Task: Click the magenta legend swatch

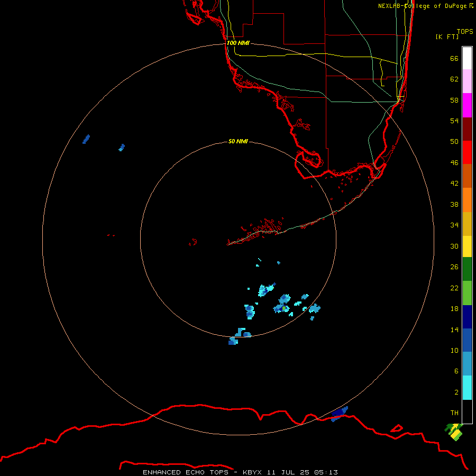Action: click(x=467, y=105)
